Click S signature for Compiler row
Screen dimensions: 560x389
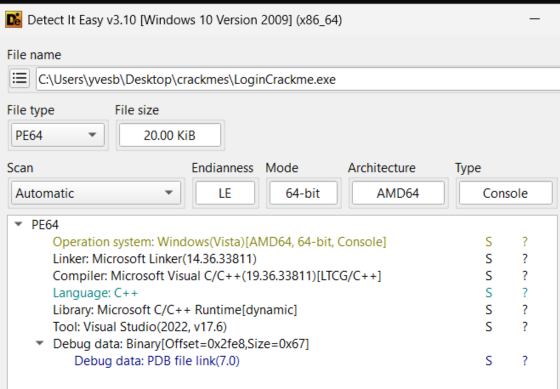pyautogui.click(x=489, y=276)
